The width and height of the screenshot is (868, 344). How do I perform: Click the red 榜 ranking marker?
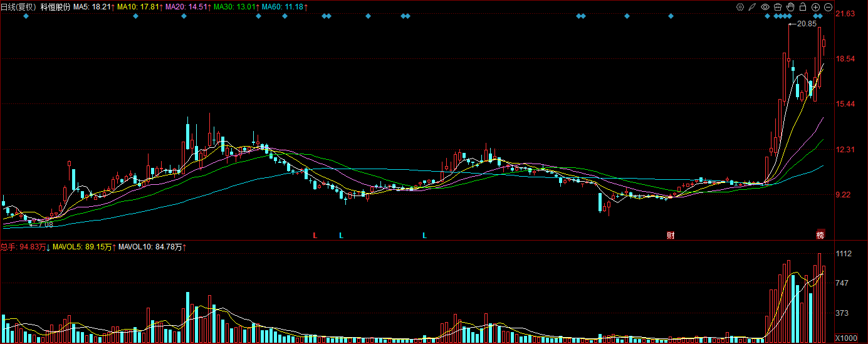pyautogui.click(x=820, y=236)
